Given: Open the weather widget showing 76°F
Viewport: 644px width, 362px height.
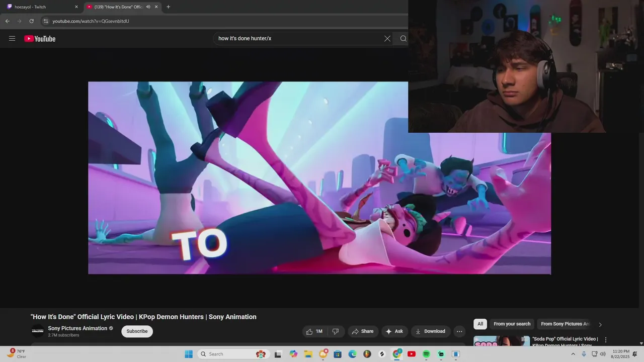Looking at the screenshot, I should pos(17,354).
